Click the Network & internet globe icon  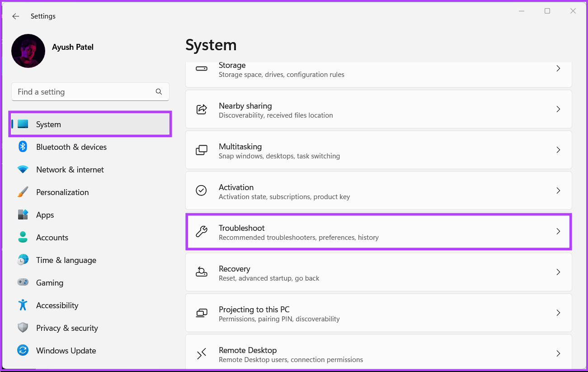pos(23,169)
